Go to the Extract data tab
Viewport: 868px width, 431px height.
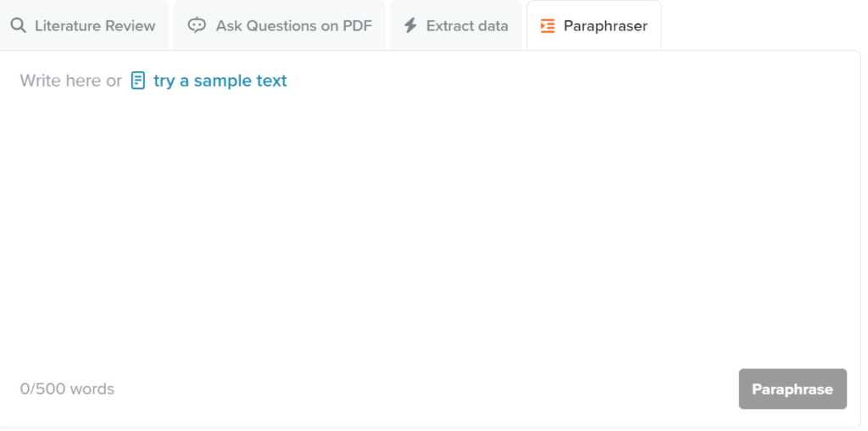point(456,25)
